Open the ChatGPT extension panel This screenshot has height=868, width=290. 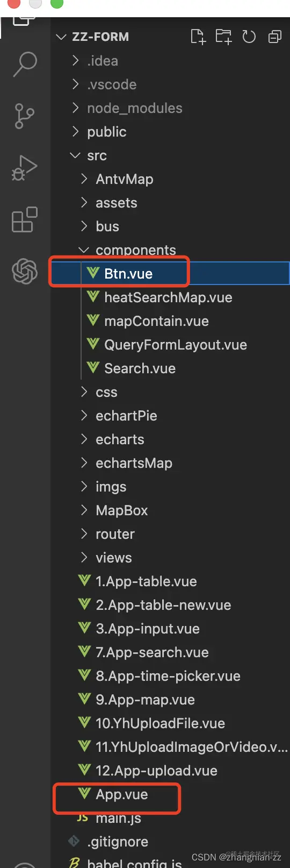tap(25, 271)
